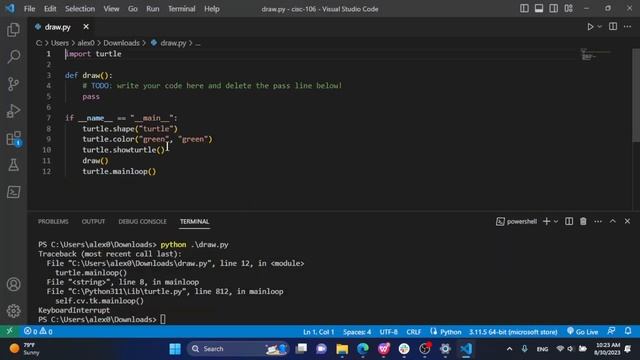
Task: Open Microsoft Edge from the taskbar
Action: pyautogui.click(x=363, y=349)
